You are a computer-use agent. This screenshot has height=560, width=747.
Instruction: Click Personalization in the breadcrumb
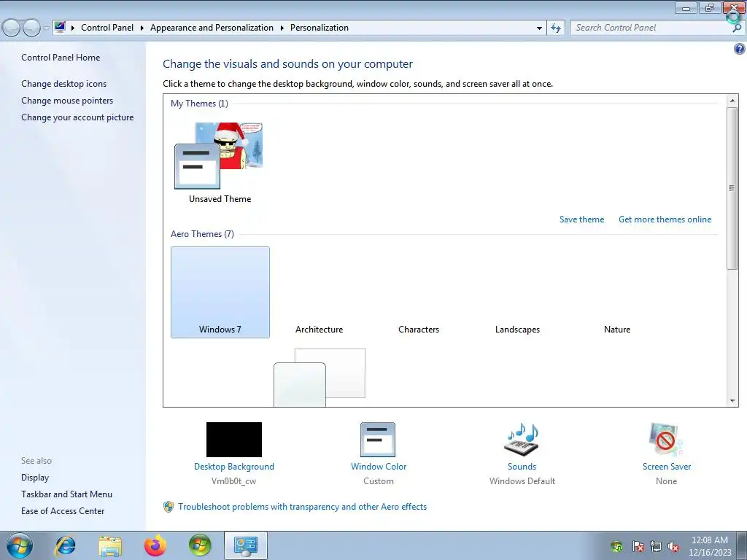(x=320, y=28)
